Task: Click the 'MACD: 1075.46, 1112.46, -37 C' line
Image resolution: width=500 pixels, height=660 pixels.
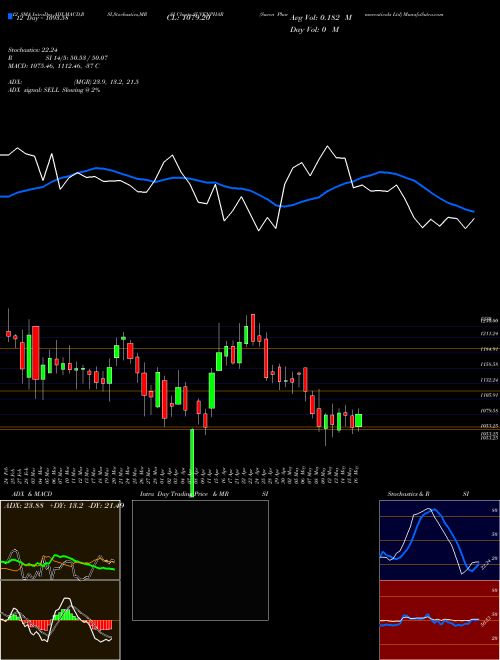Action: point(53,66)
